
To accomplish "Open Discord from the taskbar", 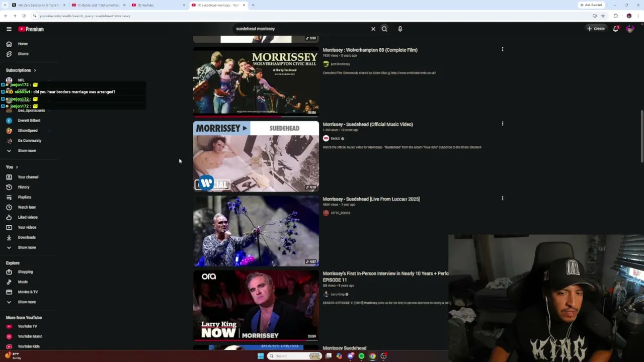I will [x=350, y=356].
